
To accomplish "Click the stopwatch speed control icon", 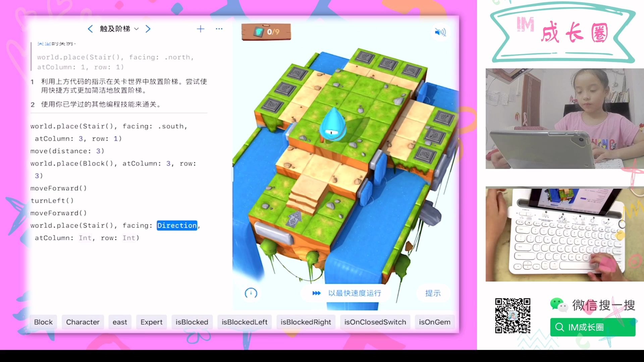I will (x=251, y=293).
